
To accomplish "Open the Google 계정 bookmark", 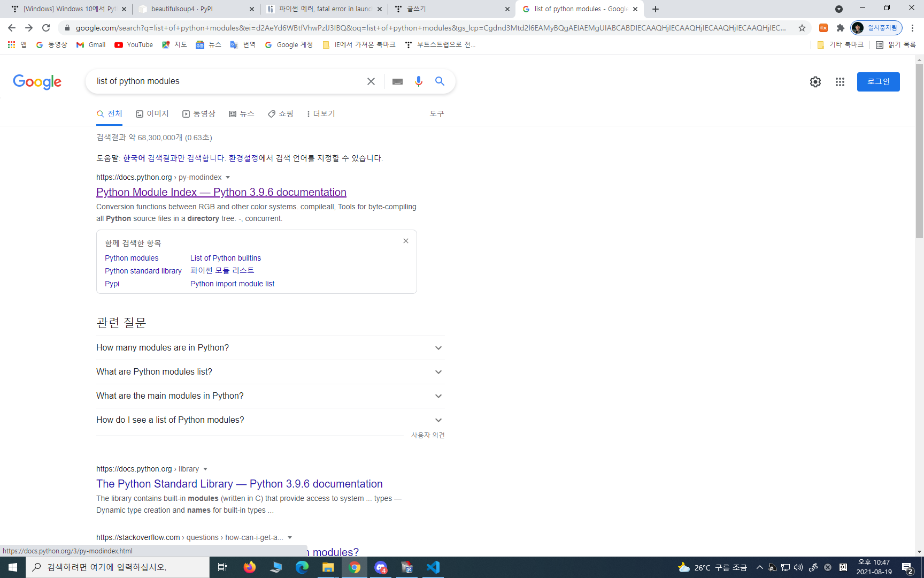I will click(289, 45).
